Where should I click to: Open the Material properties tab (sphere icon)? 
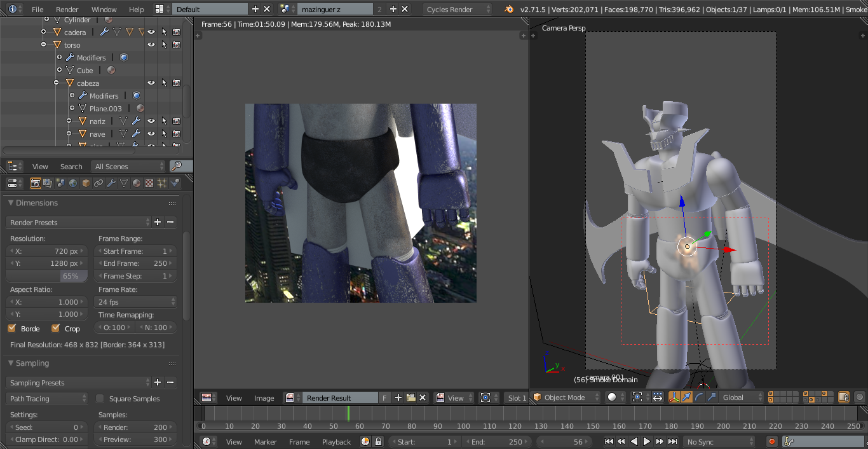point(137,183)
